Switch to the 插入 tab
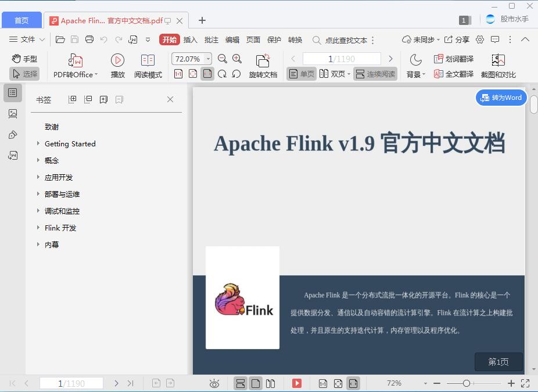538x392 pixels. click(x=190, y=40)
